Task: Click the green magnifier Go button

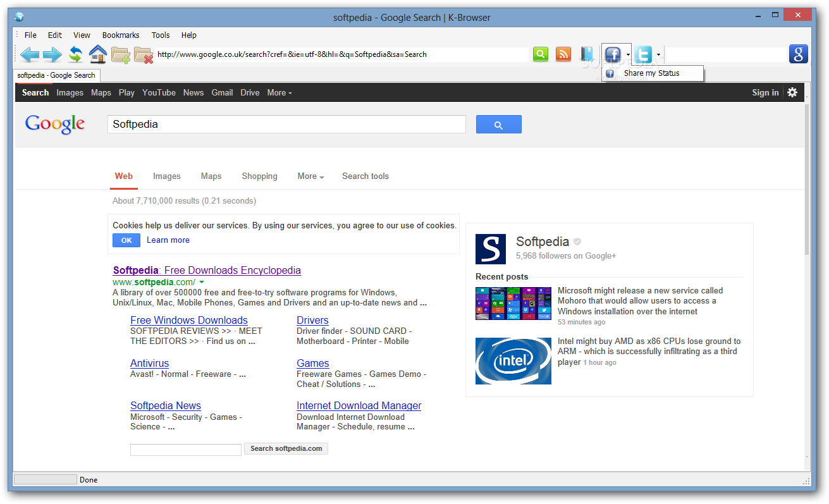Action: (x=541, y=54)
